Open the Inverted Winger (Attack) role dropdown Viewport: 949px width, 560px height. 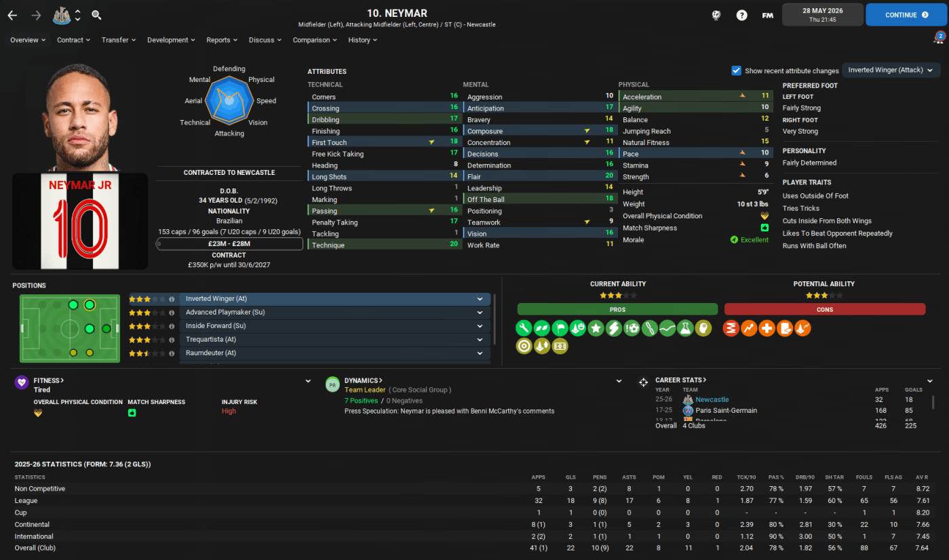coord(891,71)
